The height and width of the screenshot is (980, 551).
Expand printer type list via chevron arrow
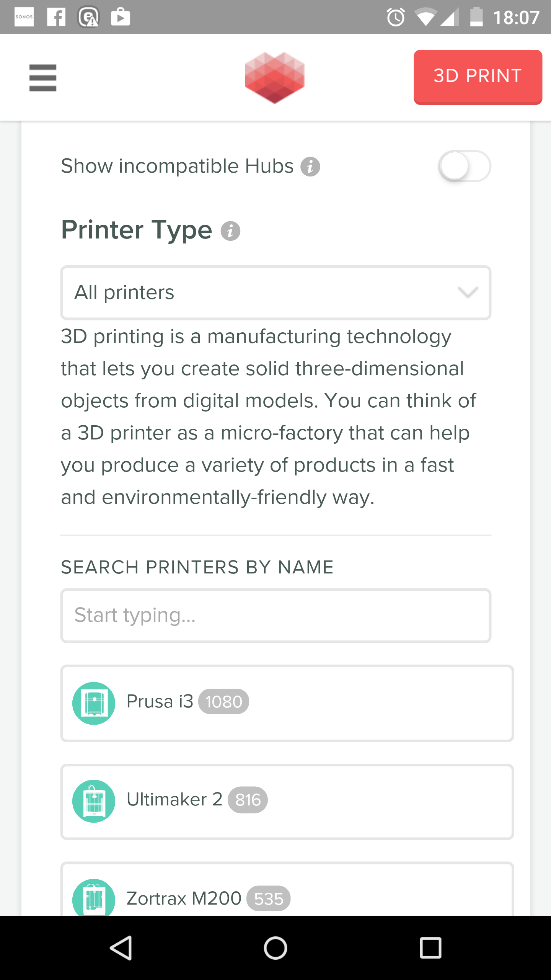[x=468, y=293]
